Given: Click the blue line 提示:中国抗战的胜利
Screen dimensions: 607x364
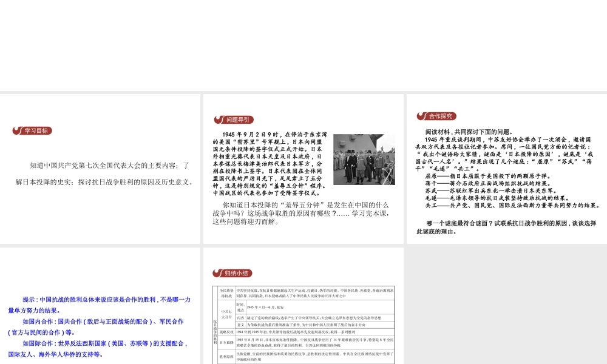Looking at the screenshot, I should (106, 300).
